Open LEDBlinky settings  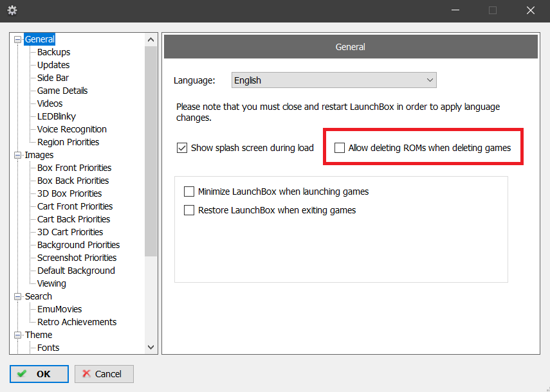[x=57, y=116]
